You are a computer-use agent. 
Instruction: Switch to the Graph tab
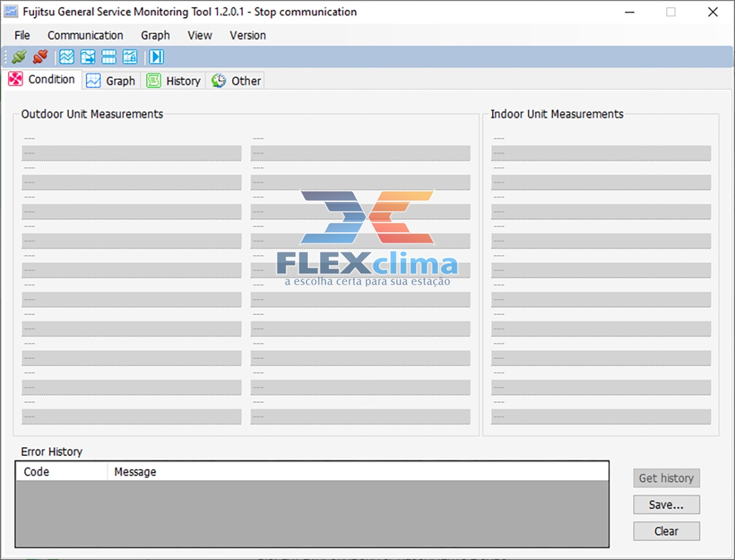pyautogui.click(x=112, y=81)
